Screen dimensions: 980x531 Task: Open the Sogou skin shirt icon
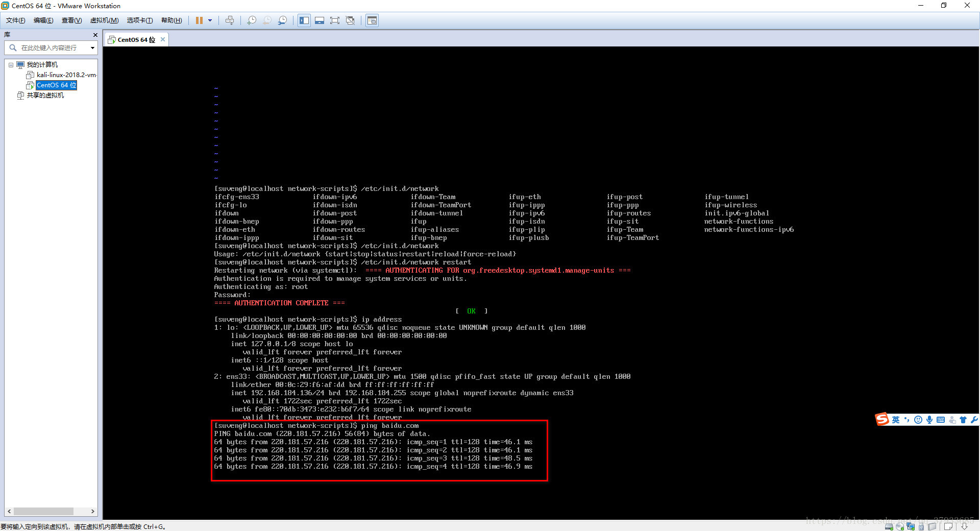click(x=963, y=420)
